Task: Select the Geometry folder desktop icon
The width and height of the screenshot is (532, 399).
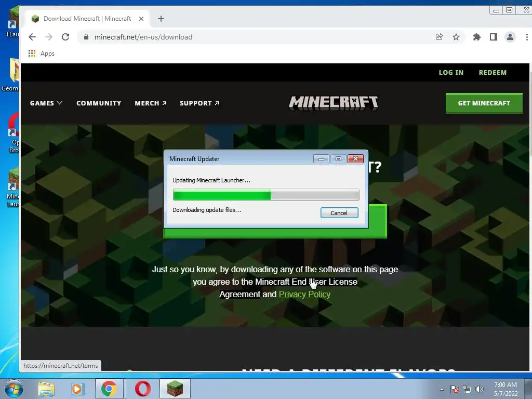Action: [10, 75]
